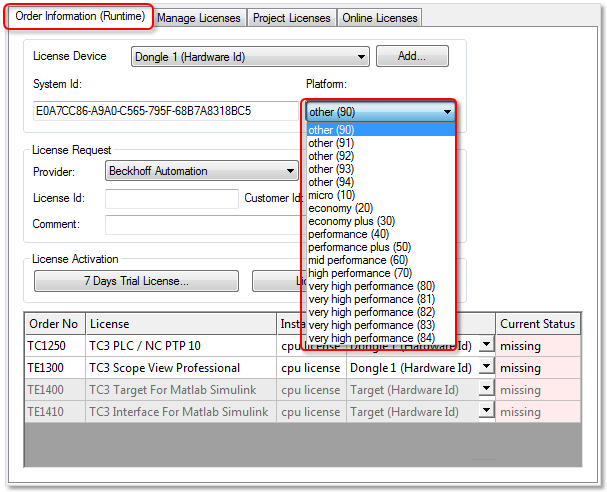The image size is (607, 492).
Task: Click missing status in TE1300 row
Action: tap(538, 368)
